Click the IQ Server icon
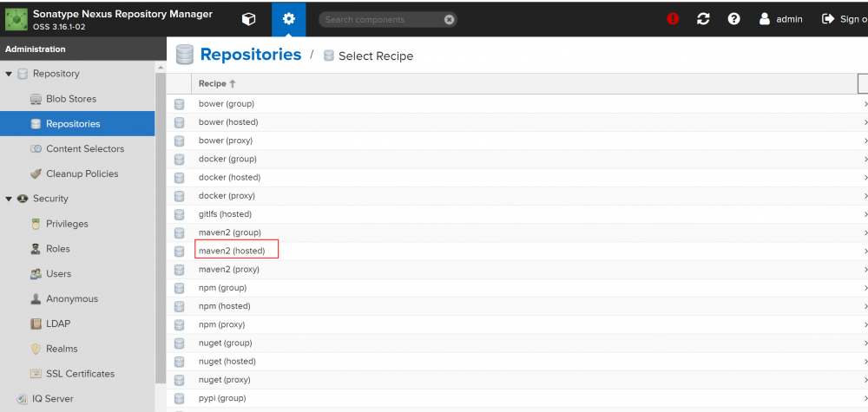Viewport: 868px width, 412px height. [x=23, y=399]
